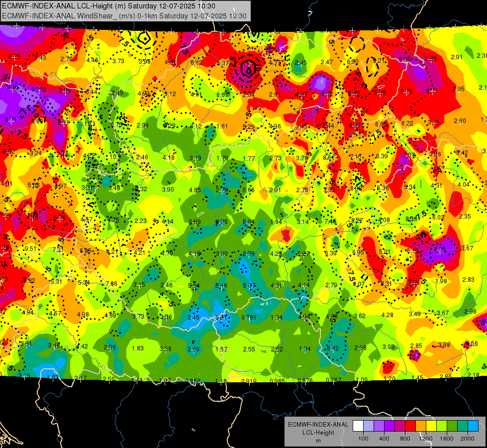Select the vivid violet legend swatch
Screen dimensions: 487x448
coord(390,426)
